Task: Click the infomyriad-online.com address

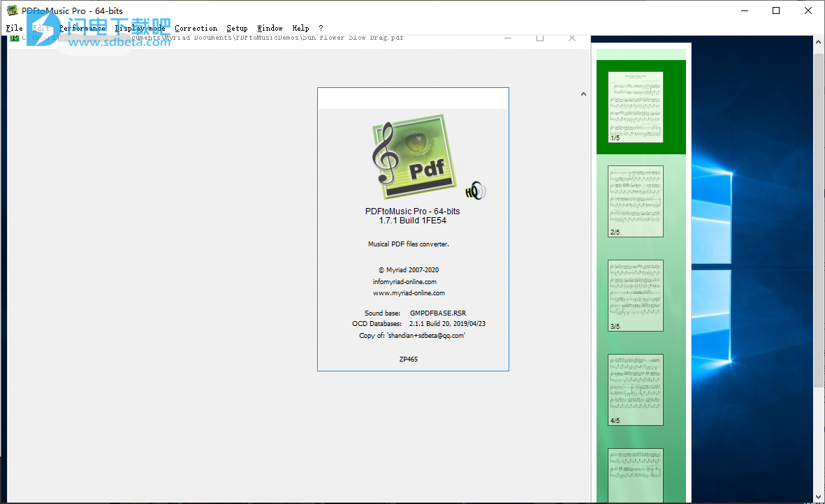Action: [x=404, y=282]
